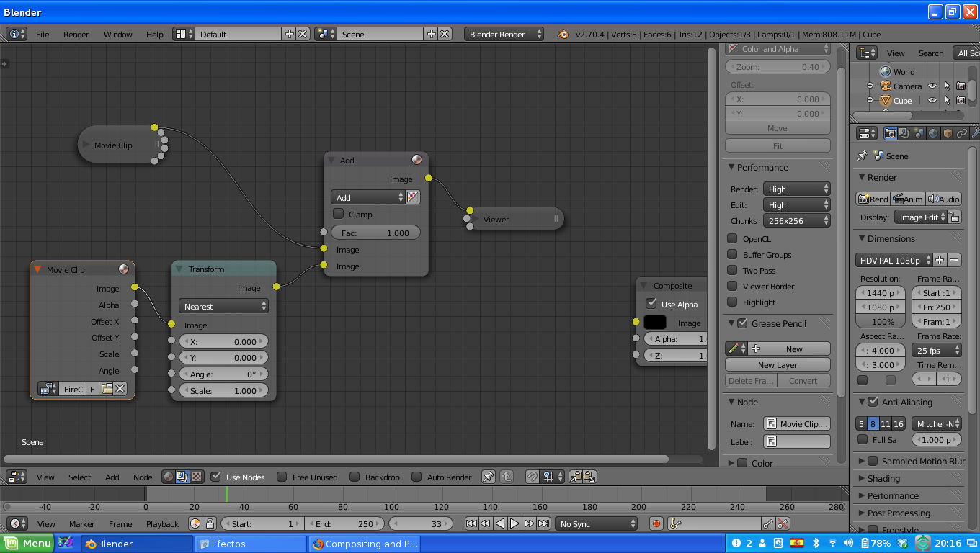The height and width of the screenshot is (553, 980).
Task: Open the Nearest filter dropdown on Transform node
Action: tap(223, 306)
